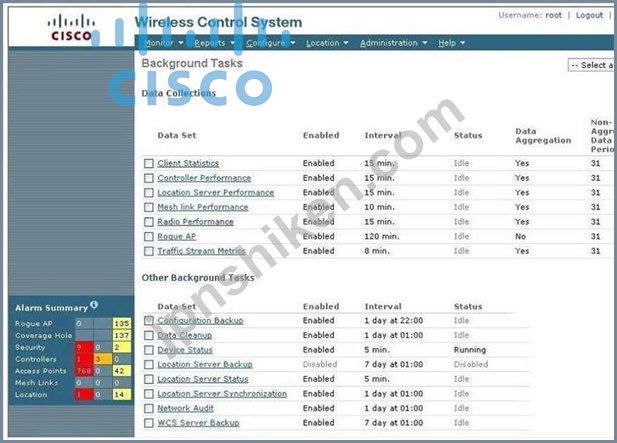Open the Radio Performance link
The image size is (617, 443).
[x=196, y=222]
